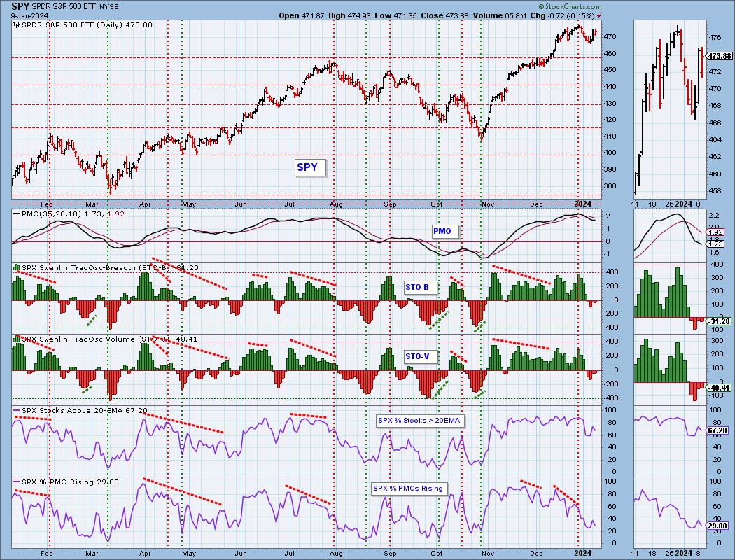Click the PMO label box
Viewport: 735px width, 560px height.
[444, 231]
